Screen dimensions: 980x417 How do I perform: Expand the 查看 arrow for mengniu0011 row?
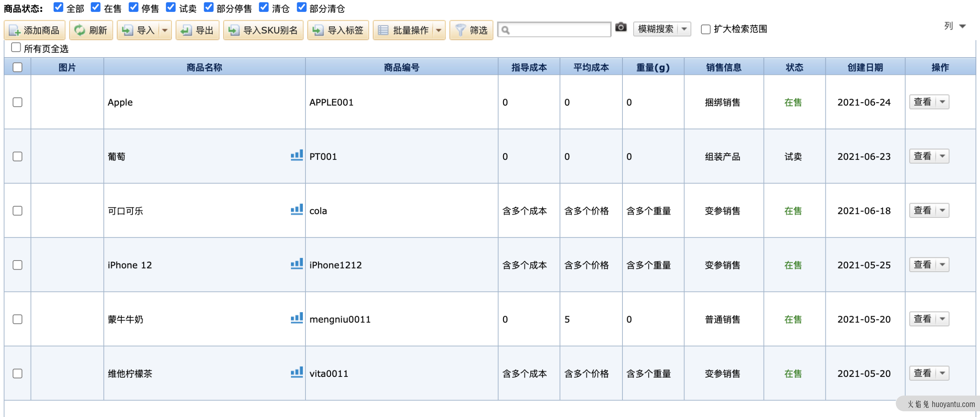click(x=942, y=319)
